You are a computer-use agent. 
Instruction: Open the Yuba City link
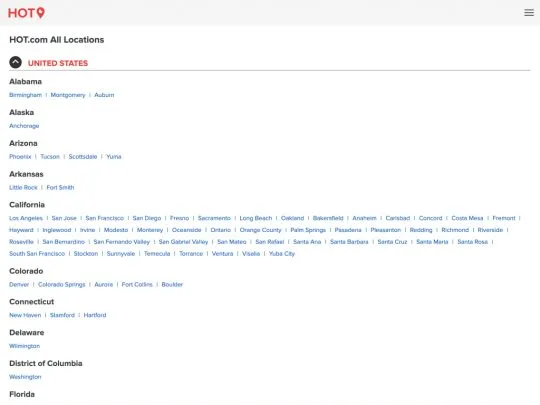pyautogui.click(x=282, y=253)
